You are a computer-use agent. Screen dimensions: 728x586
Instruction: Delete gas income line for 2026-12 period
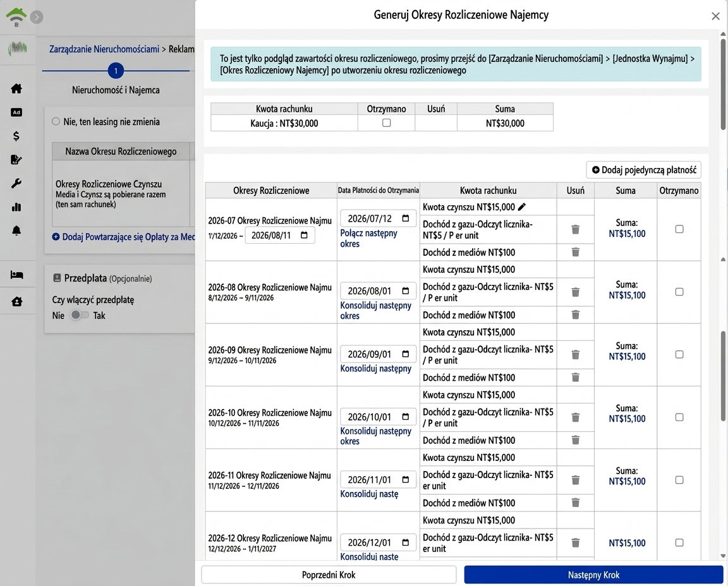point(575,542)
